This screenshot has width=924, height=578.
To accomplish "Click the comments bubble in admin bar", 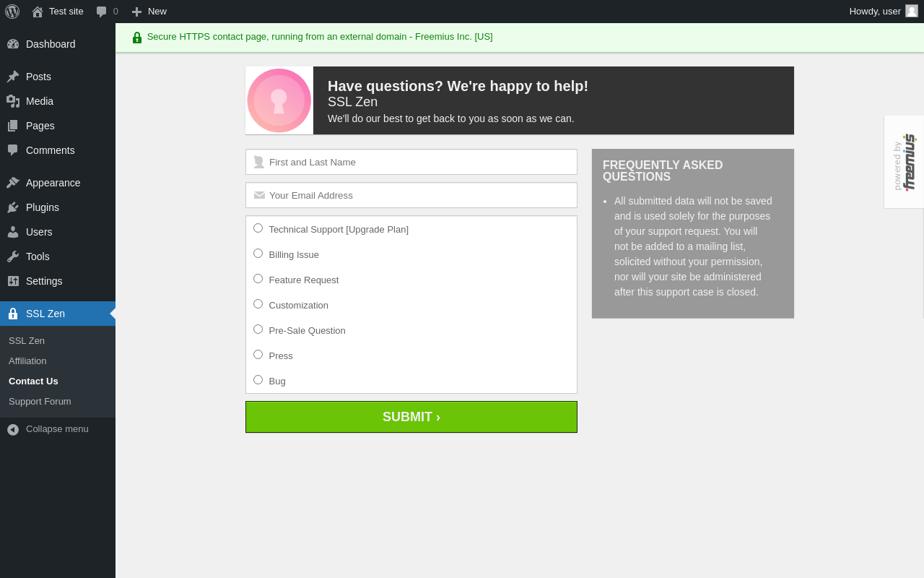I will (x=107, y=12).
